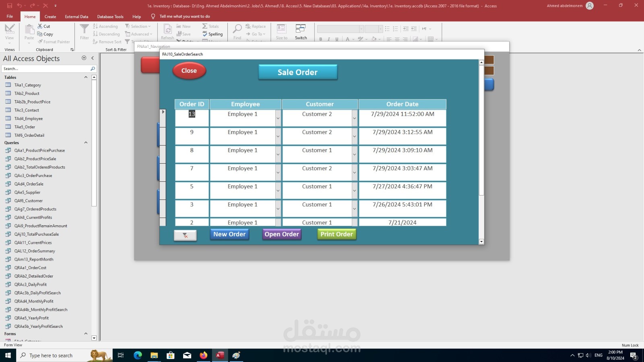Image resolution: width=644 pixels, height=362 pixels.
Task: Open the TAe5_Order table
Action: coord(25,127)
